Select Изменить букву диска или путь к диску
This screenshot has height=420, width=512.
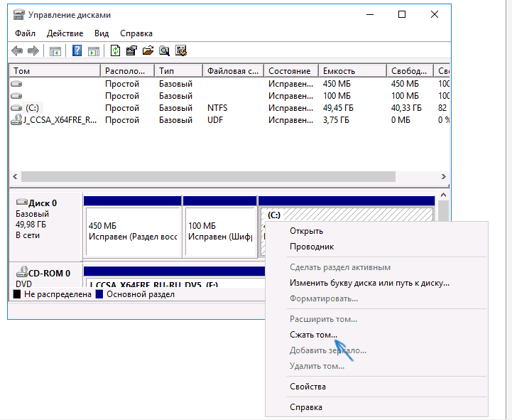(369, 283)
